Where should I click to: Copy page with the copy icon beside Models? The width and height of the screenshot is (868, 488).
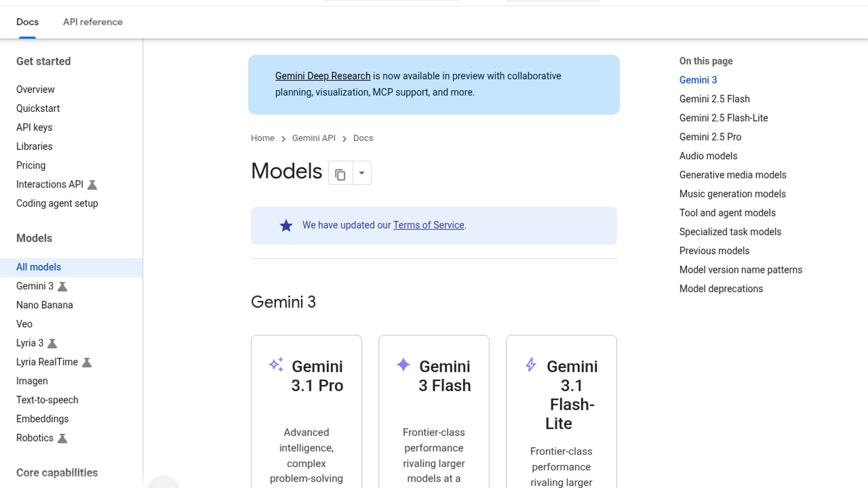(340, 173)
